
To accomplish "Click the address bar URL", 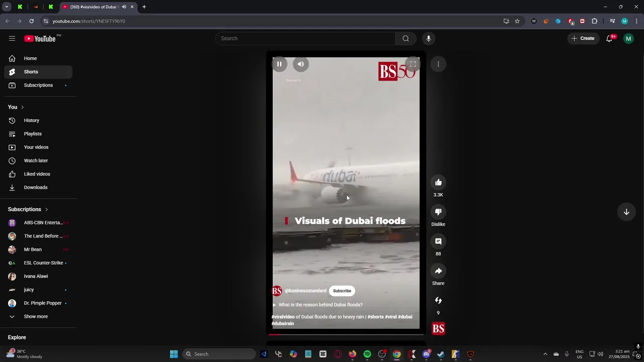I will (x=89, y=21).
